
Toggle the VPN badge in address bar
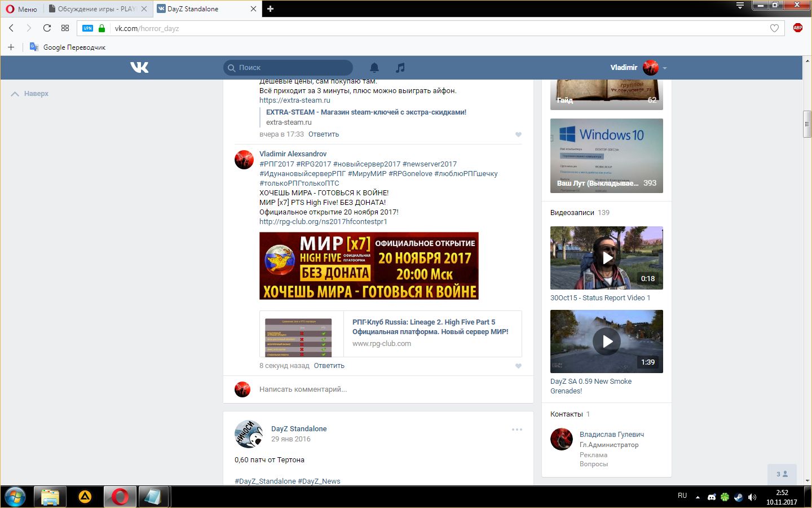click(87, 28)
